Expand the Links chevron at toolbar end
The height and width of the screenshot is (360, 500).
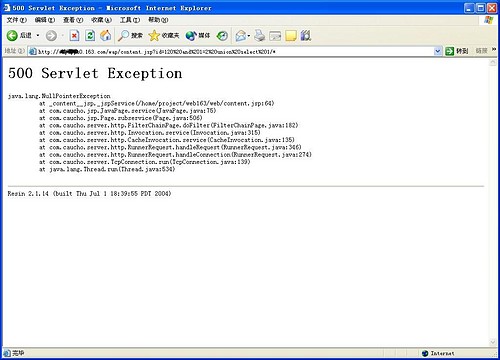pyautogui.click(x=494, y=49)
